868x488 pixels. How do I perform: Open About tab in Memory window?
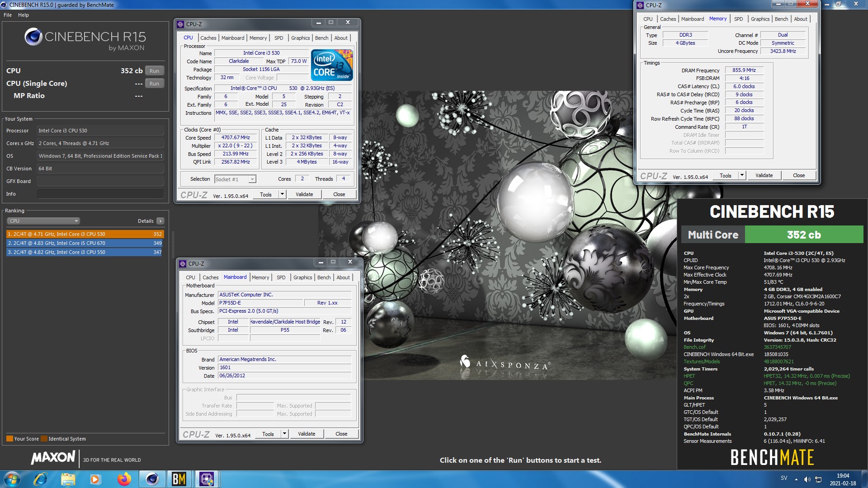[801, 19]
